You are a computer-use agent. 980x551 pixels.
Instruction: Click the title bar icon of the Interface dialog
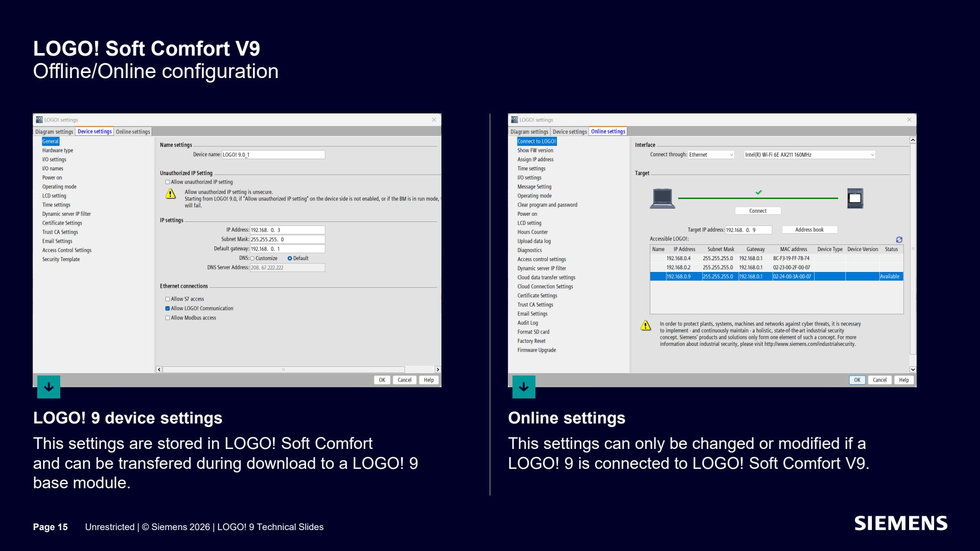click(514, 120)
